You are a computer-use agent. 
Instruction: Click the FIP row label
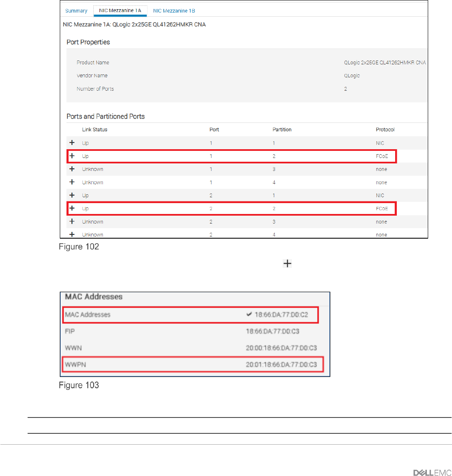coord(69,331)
